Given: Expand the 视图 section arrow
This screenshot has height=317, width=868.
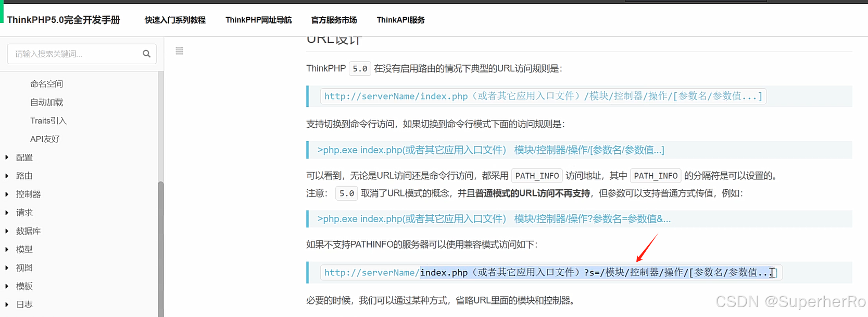Looking at the screenshot, I should [x=7, y=267].
